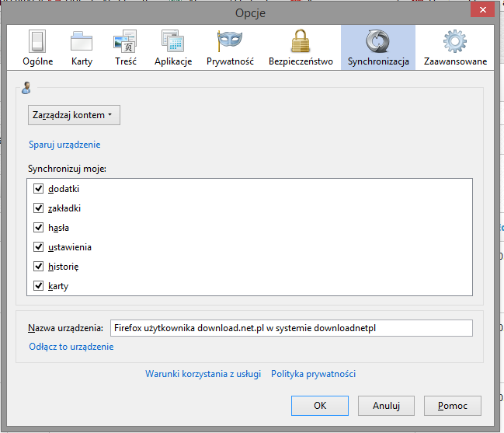The image size is (504, 433).
Task: Select the Bezpieczeństwo padlock icon
Action: (x=301, y=41)
